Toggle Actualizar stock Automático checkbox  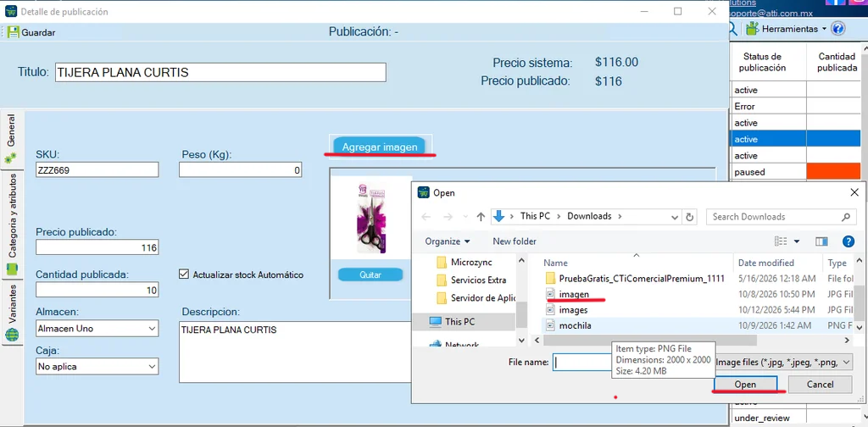184,274
